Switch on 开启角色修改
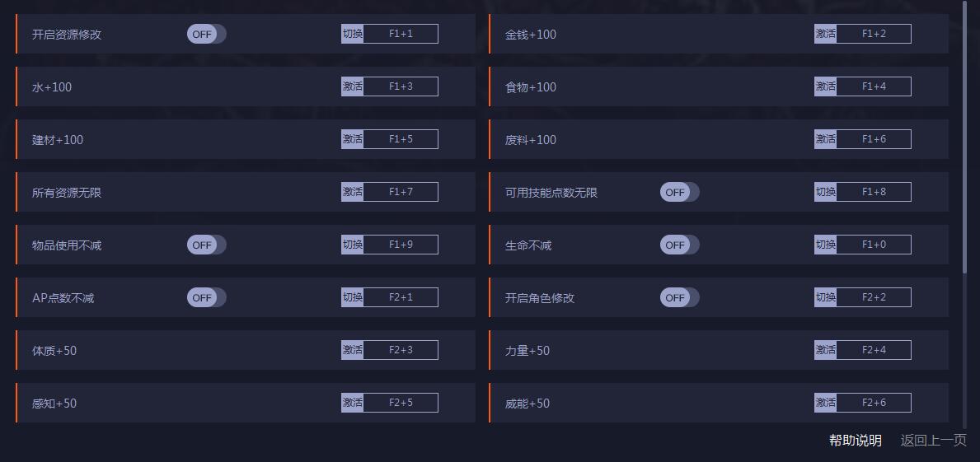This screenshot has width=980, height=462. tap(679, 297)
